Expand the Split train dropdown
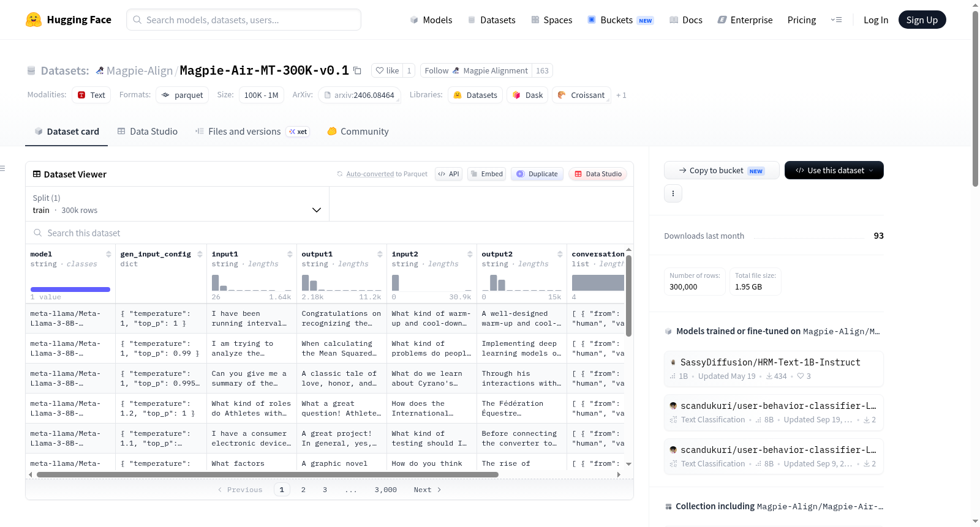980x527 pixels. (178, 204)
